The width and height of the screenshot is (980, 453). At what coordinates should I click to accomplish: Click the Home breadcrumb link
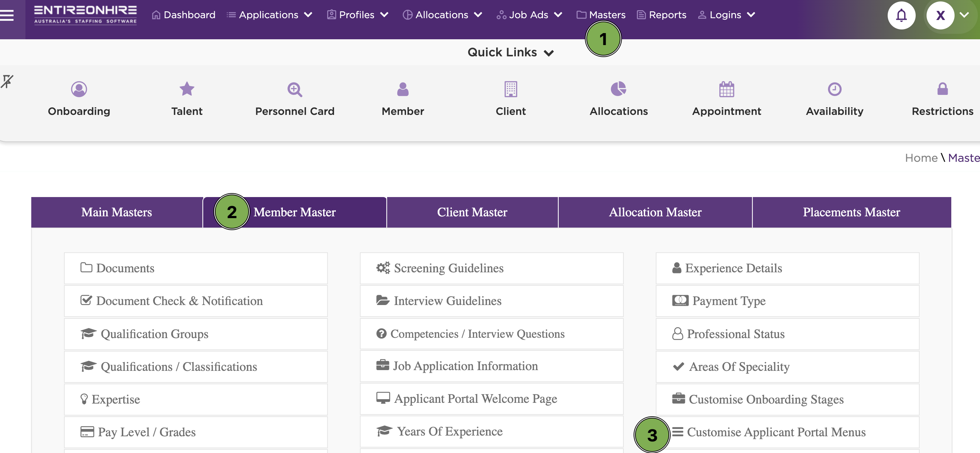921,158
